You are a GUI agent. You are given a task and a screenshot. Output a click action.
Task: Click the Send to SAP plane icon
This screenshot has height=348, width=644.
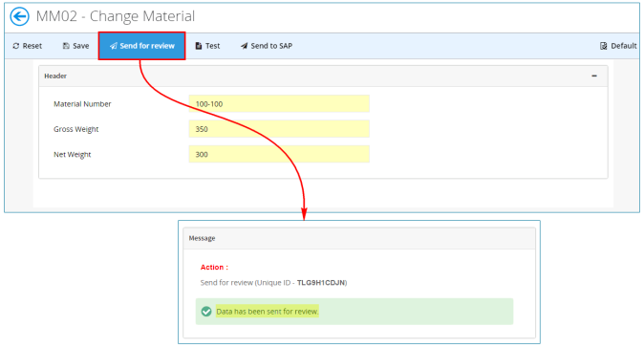click(244, 46)
